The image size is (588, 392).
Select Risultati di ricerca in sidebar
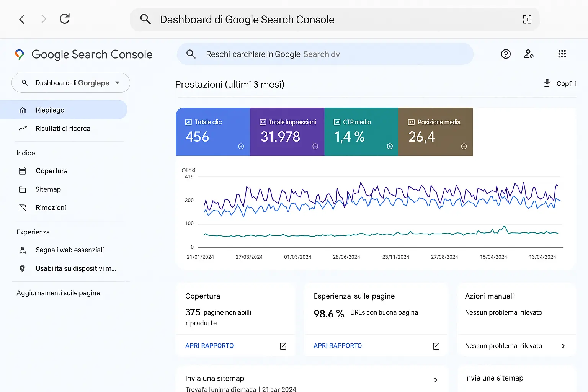[x=63, y=129]
